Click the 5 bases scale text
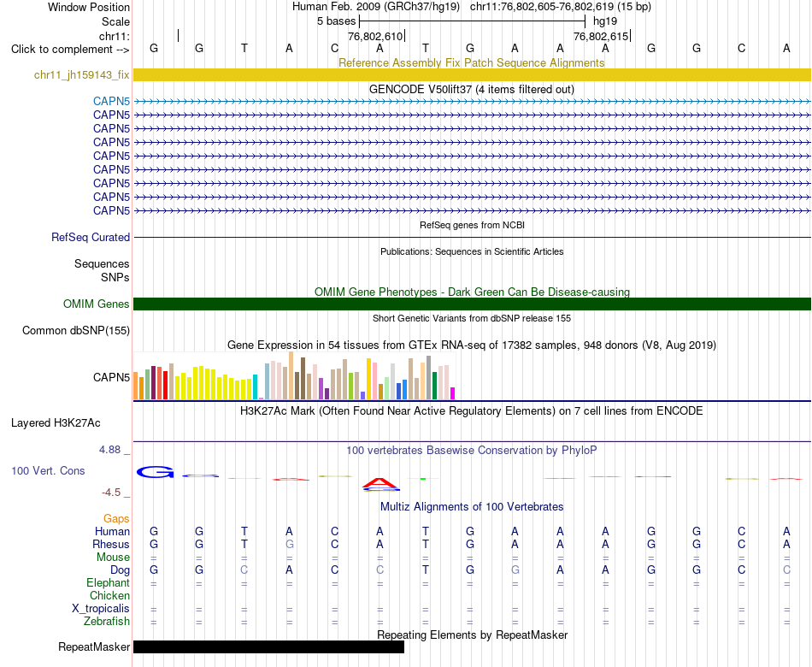This screenshot has height=667, width=812. click(x=337, y=21)
